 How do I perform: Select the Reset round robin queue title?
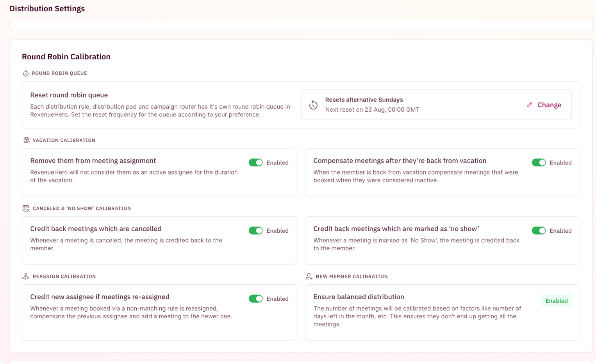point(69,95)
